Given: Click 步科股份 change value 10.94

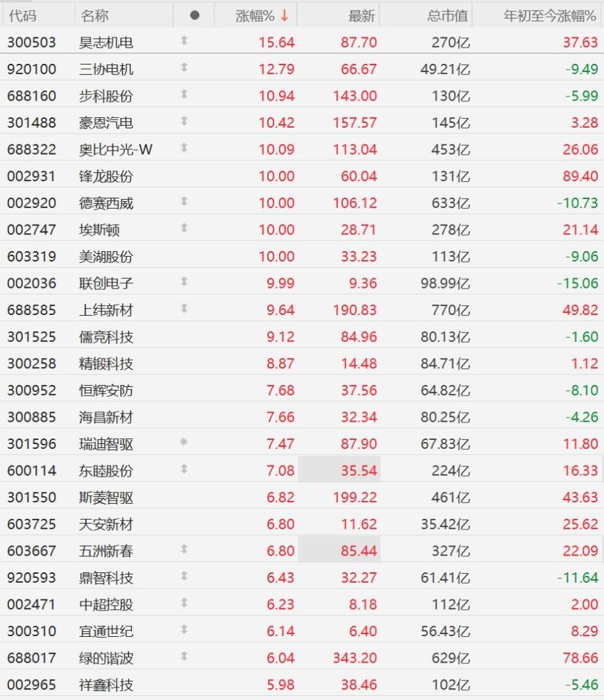Looking at the screenshot, I should [x=276, y=96].
